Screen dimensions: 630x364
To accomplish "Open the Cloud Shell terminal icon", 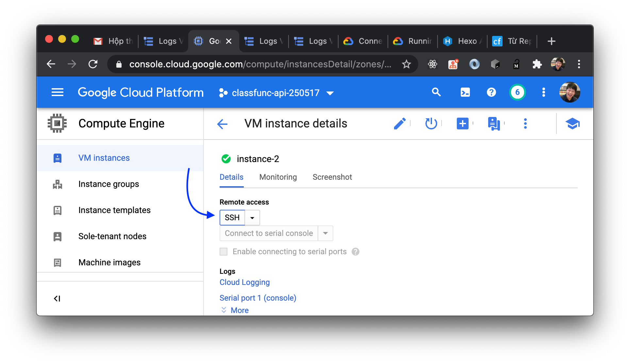I will pyautogui.click(x=465, y=92).
